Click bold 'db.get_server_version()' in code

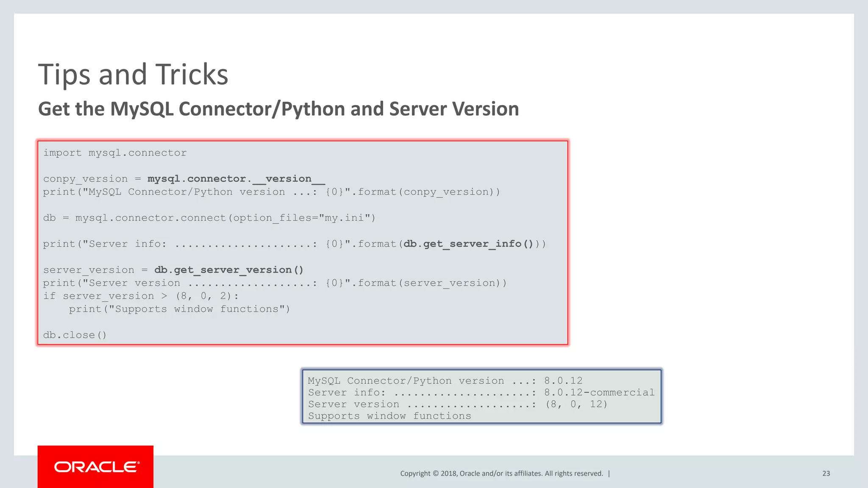228,270
